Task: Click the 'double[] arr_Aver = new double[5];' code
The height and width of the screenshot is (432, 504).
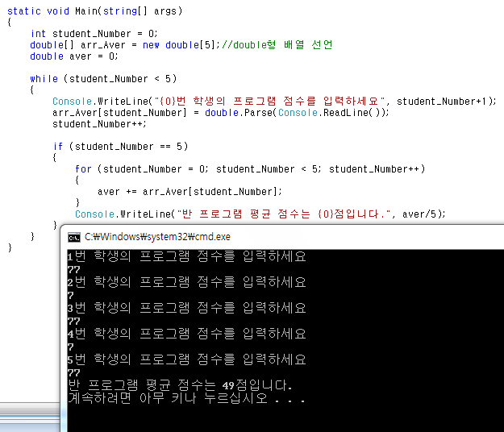Action: (125, 45)
